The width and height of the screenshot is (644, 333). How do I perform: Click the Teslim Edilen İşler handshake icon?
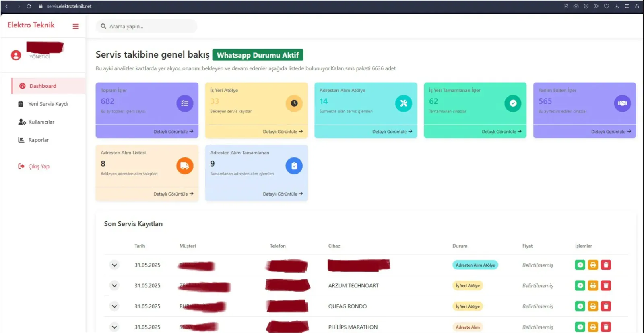(x=623, y=103)
